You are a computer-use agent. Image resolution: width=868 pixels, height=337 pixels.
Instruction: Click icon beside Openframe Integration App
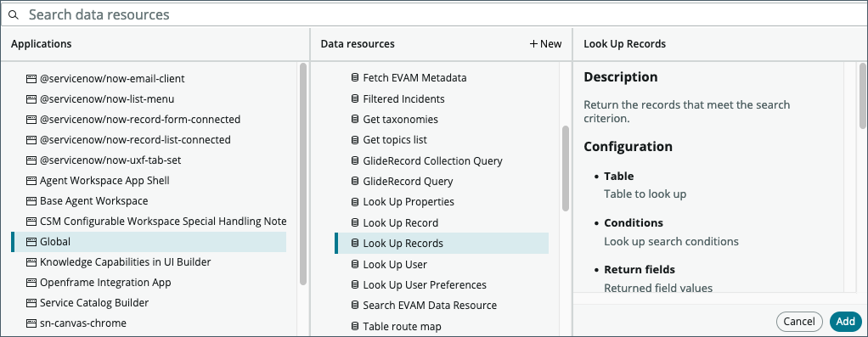coord(31,283)
